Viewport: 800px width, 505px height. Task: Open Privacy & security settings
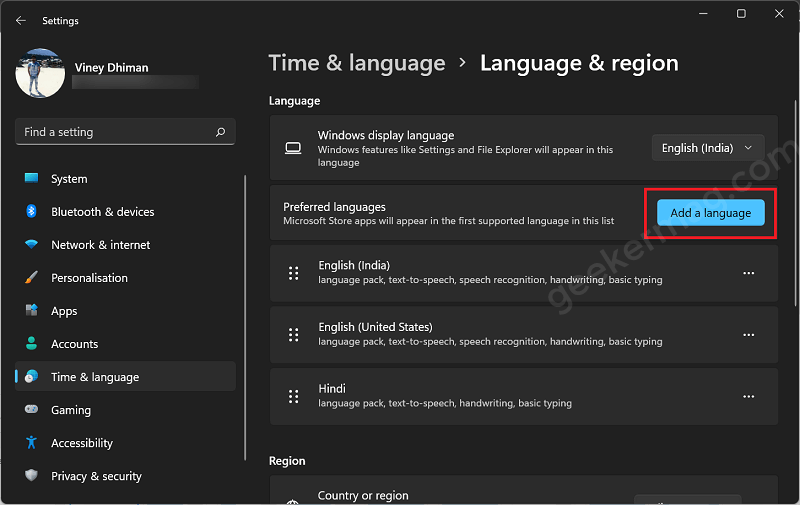coord(125,476)
